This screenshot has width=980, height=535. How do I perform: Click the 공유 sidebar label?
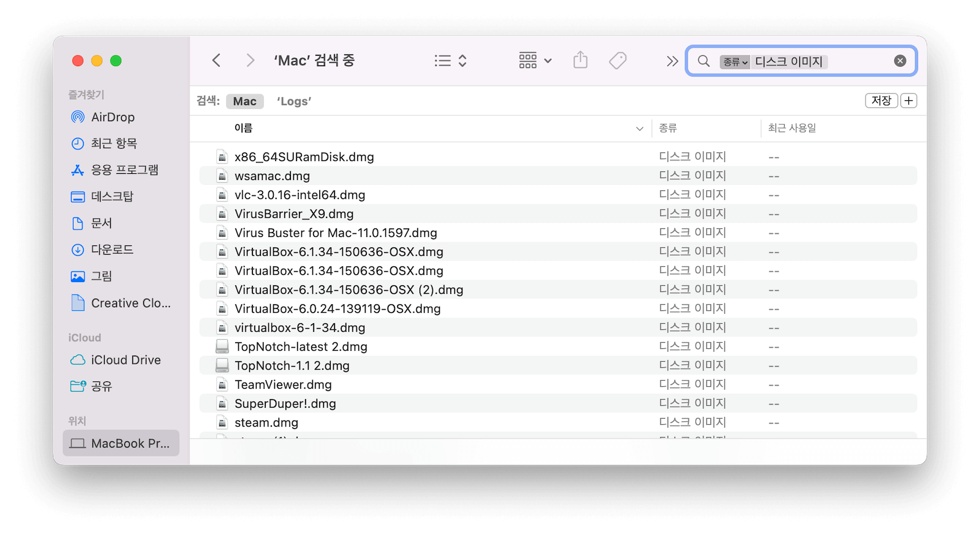pyautogui.click(x=102, y=386)
